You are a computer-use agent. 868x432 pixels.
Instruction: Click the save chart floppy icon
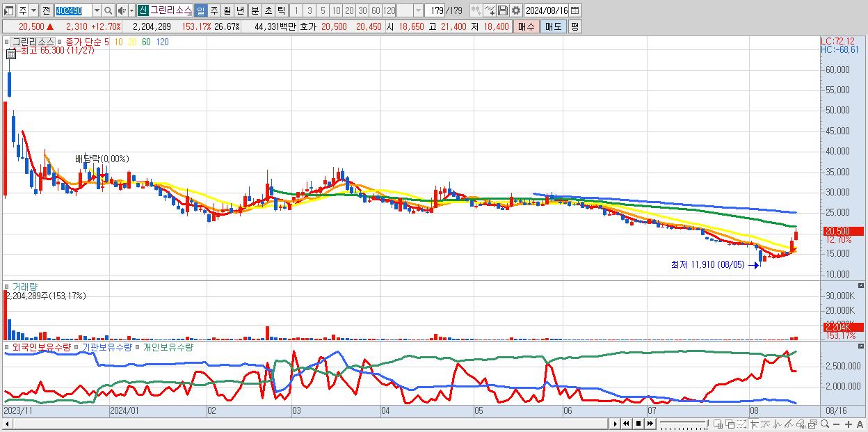503,10
